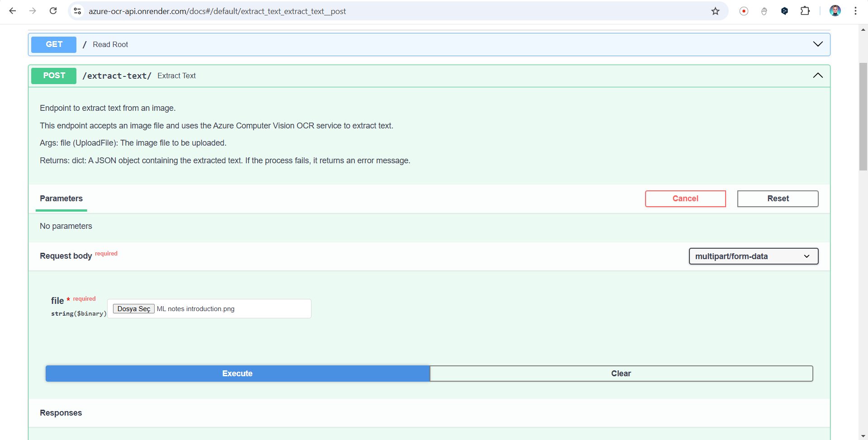Click the red record extension icon
This screenshot has width=868, height=440.
pyautogui.click(x=744, y=11)
